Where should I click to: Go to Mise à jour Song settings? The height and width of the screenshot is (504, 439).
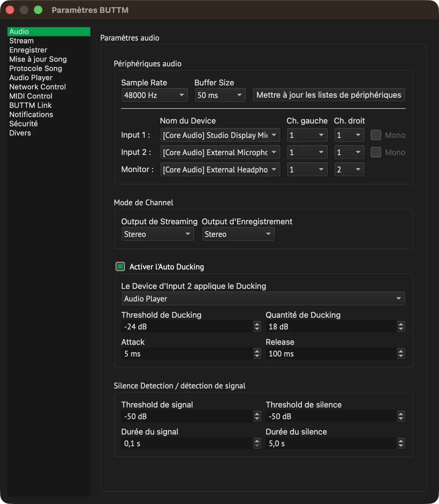tap(49, 59)
